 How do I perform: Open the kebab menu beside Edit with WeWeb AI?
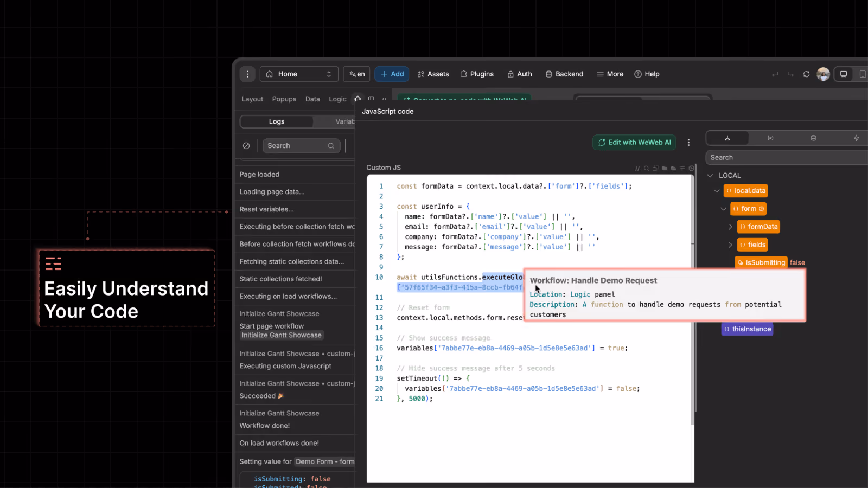[x=688, y=143]
